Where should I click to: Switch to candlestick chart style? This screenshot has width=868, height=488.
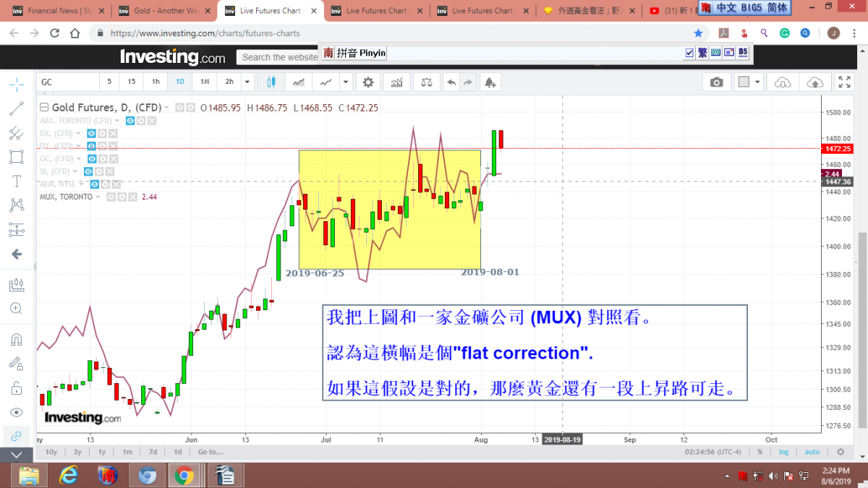coord(272,82)
